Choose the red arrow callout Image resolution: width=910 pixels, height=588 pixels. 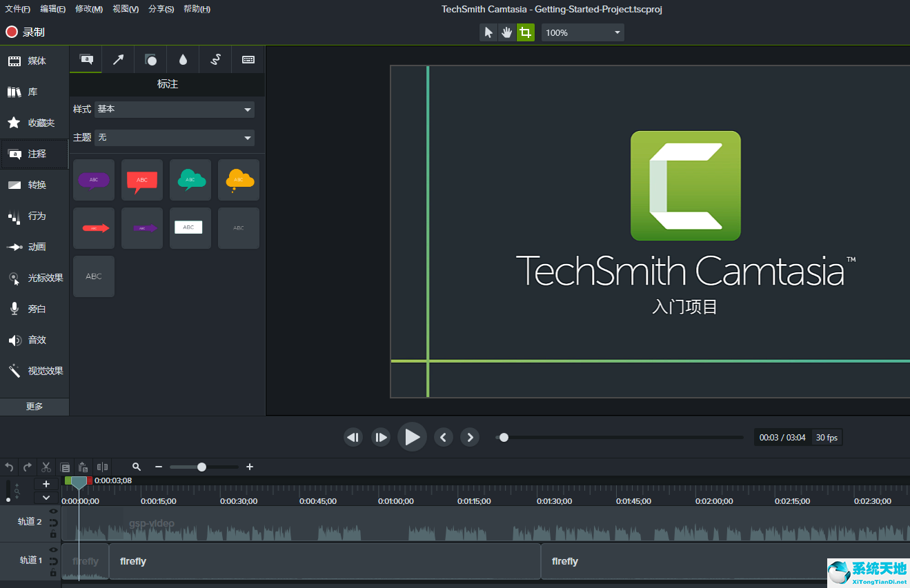[x=94, y=228]
